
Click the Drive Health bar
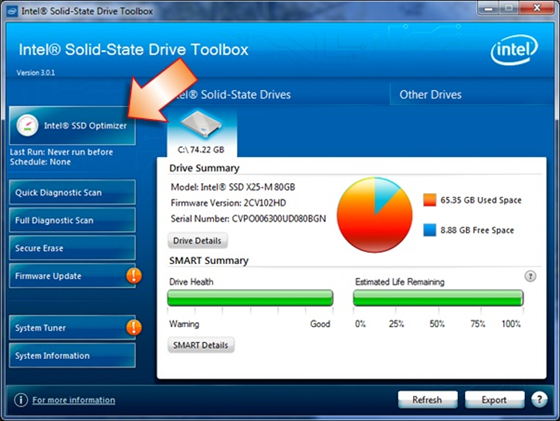250,298
